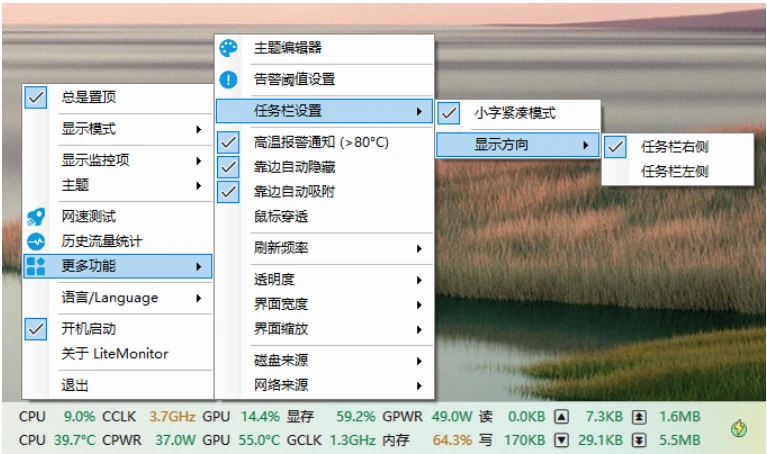The width and height of the screenshot is (767, 454).
Task: Choose 鼠标穿透 menu entry
Action: [280, 215]
